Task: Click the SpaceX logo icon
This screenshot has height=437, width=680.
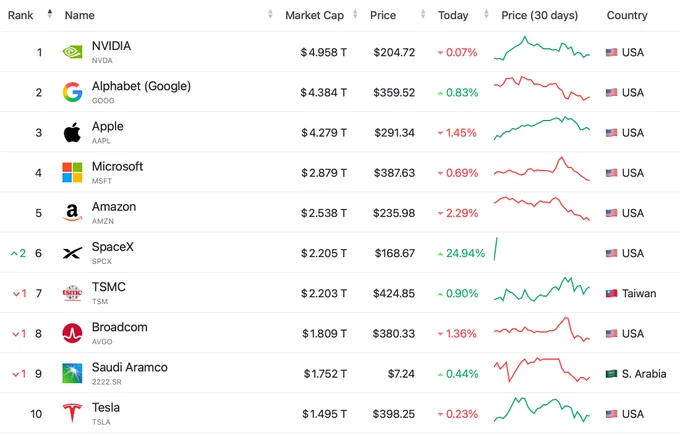Action: (72, 253)
